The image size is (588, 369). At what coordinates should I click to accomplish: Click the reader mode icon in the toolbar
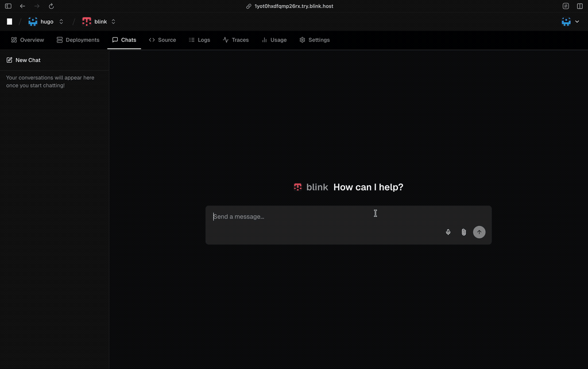(566, 6)
